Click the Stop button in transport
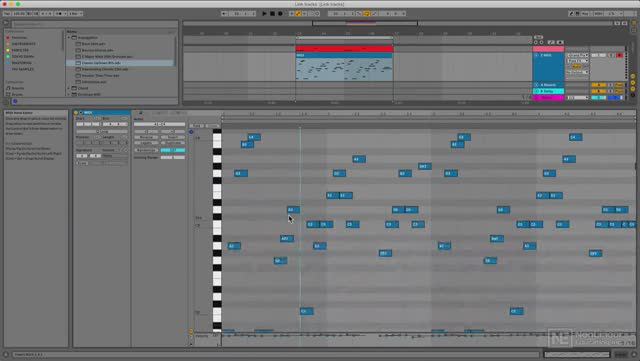 tap(272, 13)
